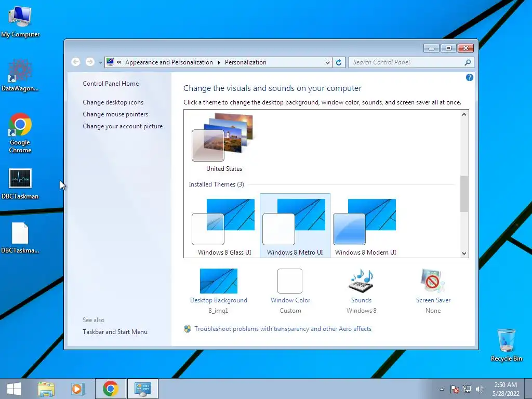This screenshot has height=399, width=532.
Task: Refresh the Personalization page
Action: [x=339, y=62]
